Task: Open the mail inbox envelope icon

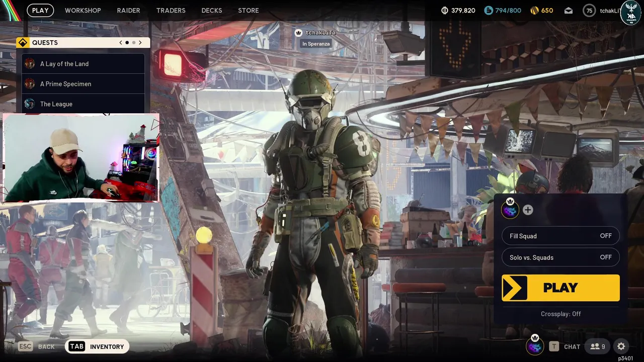Action: (x=569, y=10)
